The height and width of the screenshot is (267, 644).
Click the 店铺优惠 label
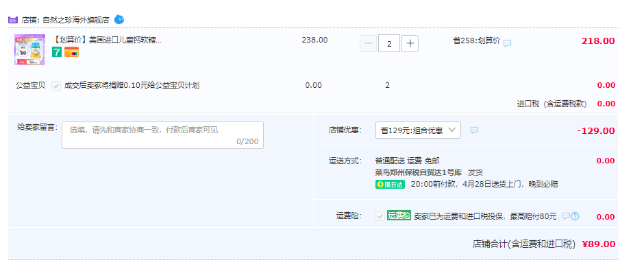pos(345,130)
